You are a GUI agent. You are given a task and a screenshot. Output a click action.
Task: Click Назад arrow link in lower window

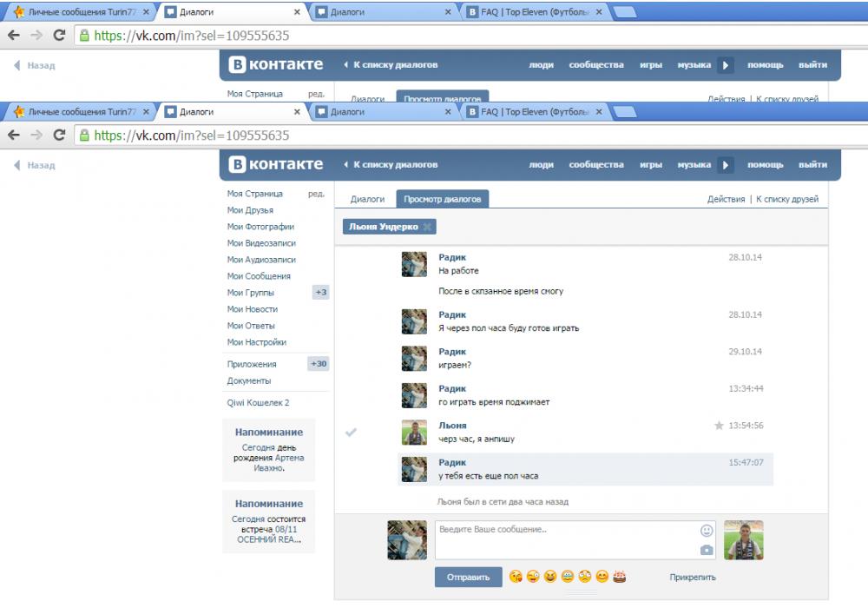(x=35, y=165)
